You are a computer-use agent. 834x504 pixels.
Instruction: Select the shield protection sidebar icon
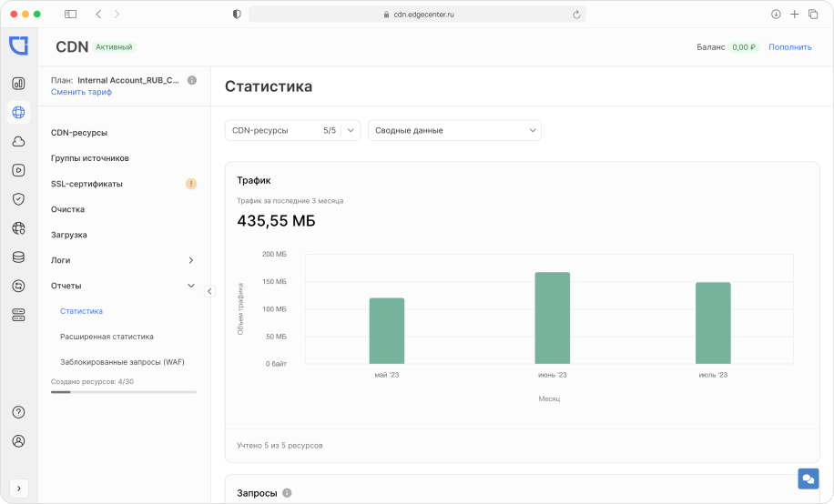coord(18,199)
